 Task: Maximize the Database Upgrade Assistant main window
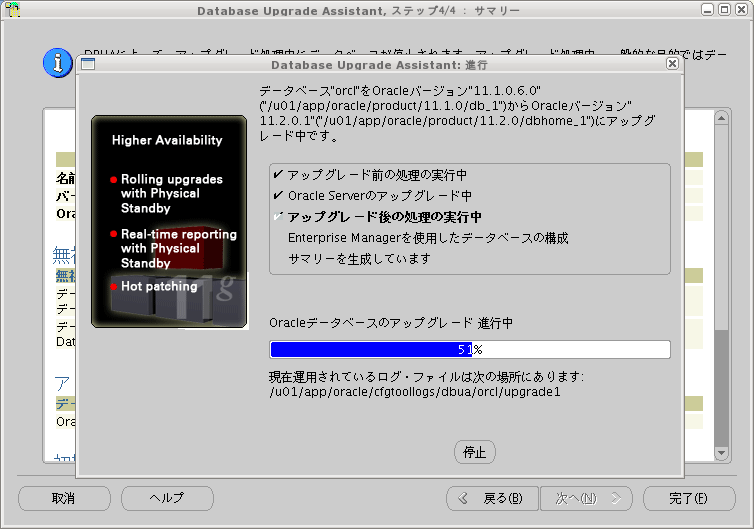pos(724,9)
